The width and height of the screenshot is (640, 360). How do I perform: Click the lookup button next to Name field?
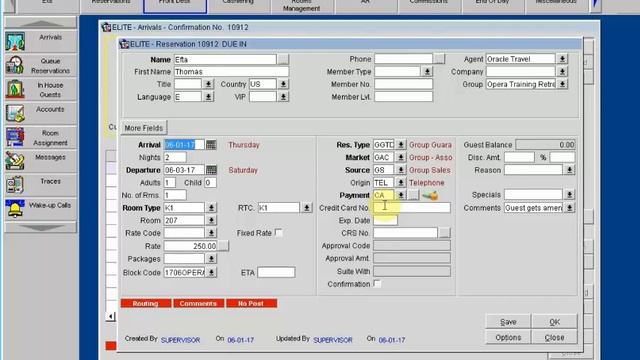coord(283,59)
